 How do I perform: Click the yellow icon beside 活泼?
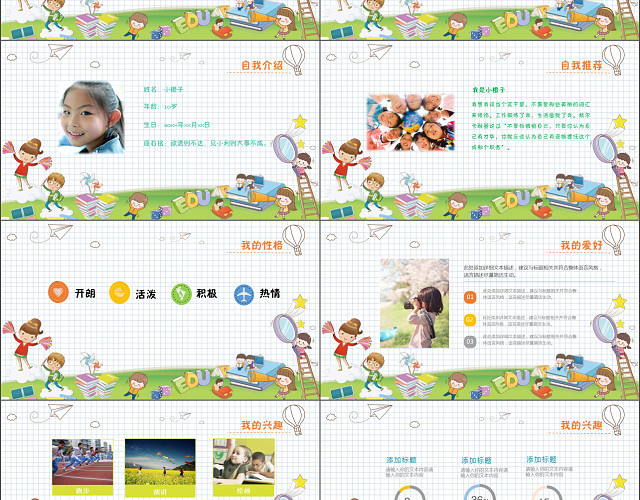[120, 293]
